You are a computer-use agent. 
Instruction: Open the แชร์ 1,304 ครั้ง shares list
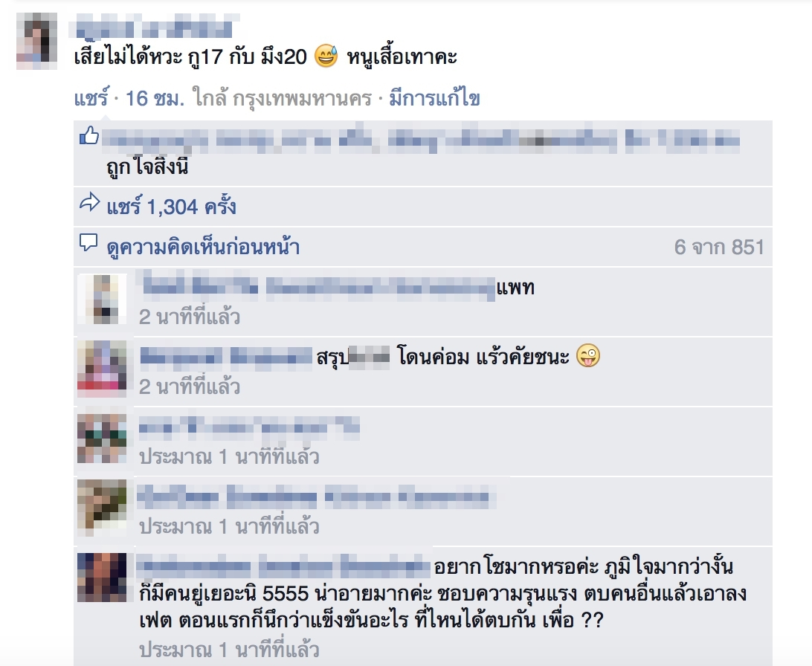pyautogui.click(x=172, y=207)
